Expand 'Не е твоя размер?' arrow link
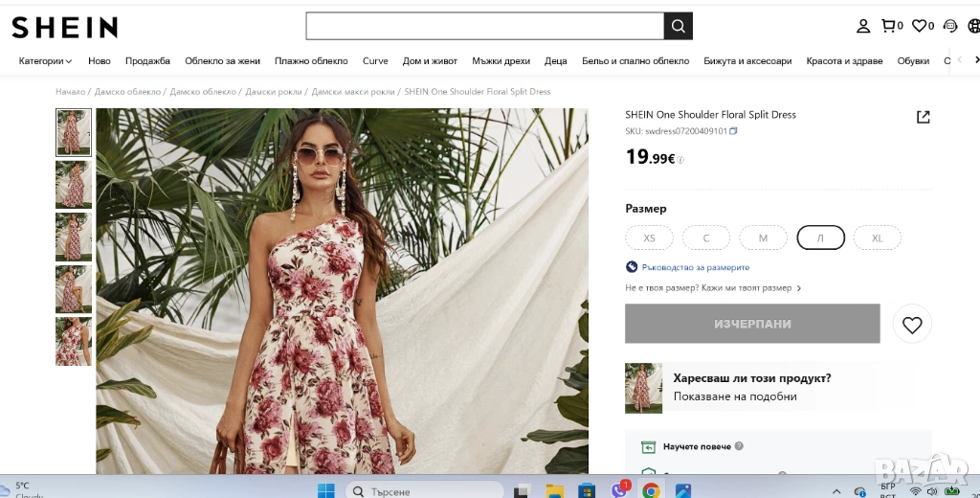The width and height of the screenshot is (980, 498). [x=799, y=288]
